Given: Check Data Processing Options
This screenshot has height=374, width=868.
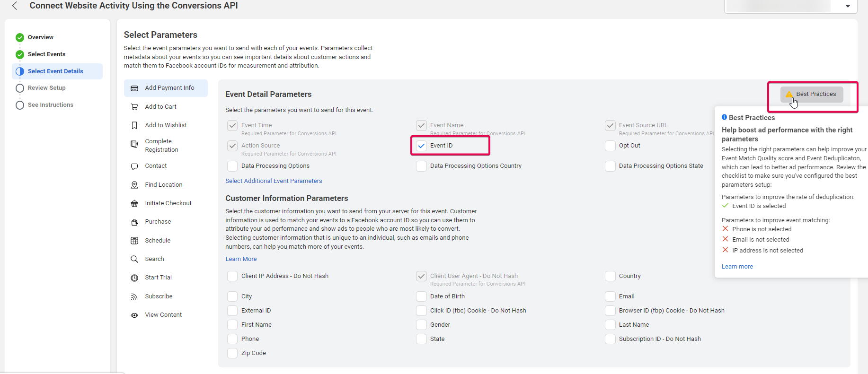Looking at the screenshot, I should (x=232, y=166).
